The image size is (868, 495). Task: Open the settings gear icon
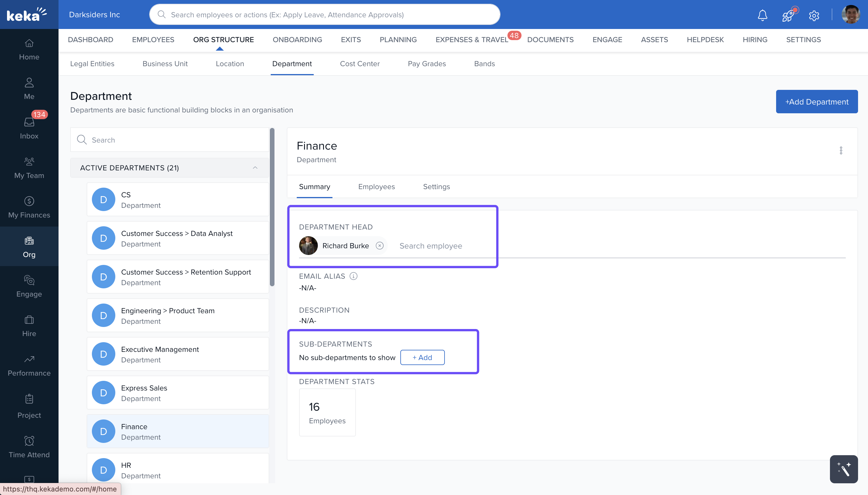[x=814, y=15]
